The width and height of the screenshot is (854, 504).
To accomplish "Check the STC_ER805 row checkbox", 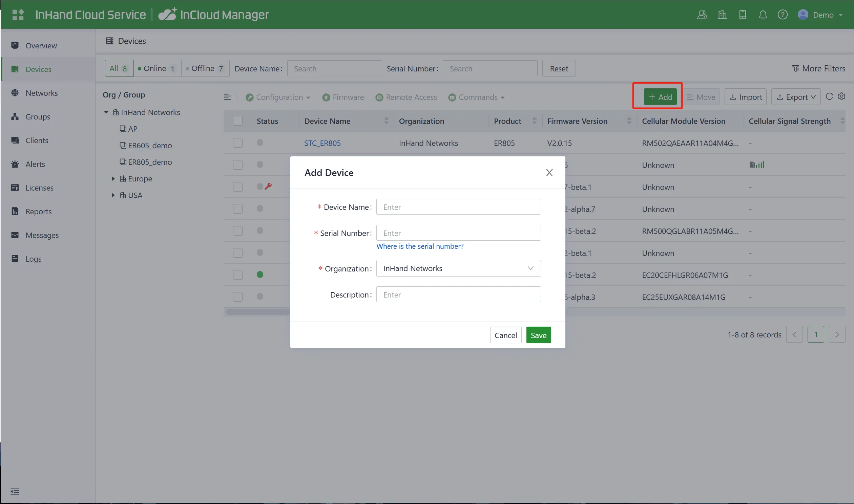I will click(237, 143).
